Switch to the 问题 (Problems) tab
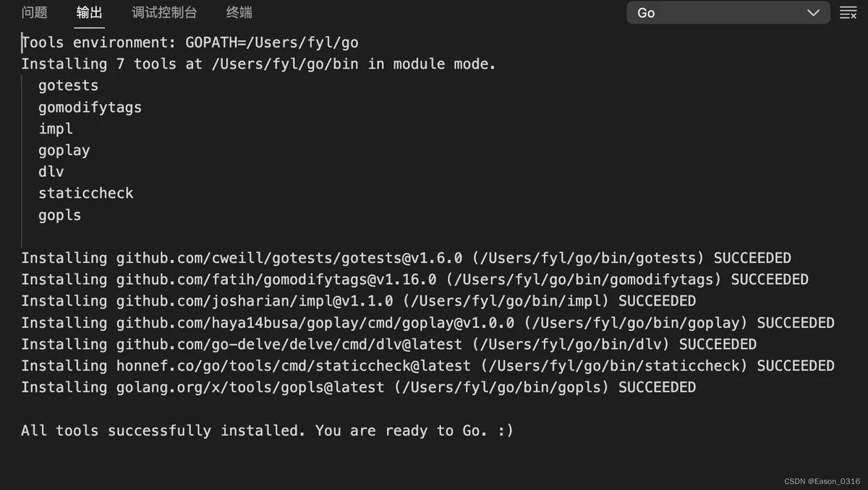868x490 pixels. coord(34,13)
